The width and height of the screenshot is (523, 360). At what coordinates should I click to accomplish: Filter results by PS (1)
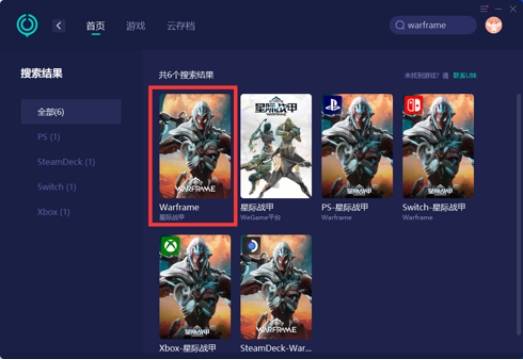tap(49, 137)
